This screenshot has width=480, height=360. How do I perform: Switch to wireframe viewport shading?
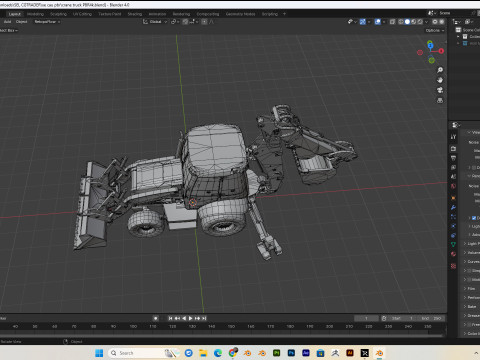pos(401,22)
